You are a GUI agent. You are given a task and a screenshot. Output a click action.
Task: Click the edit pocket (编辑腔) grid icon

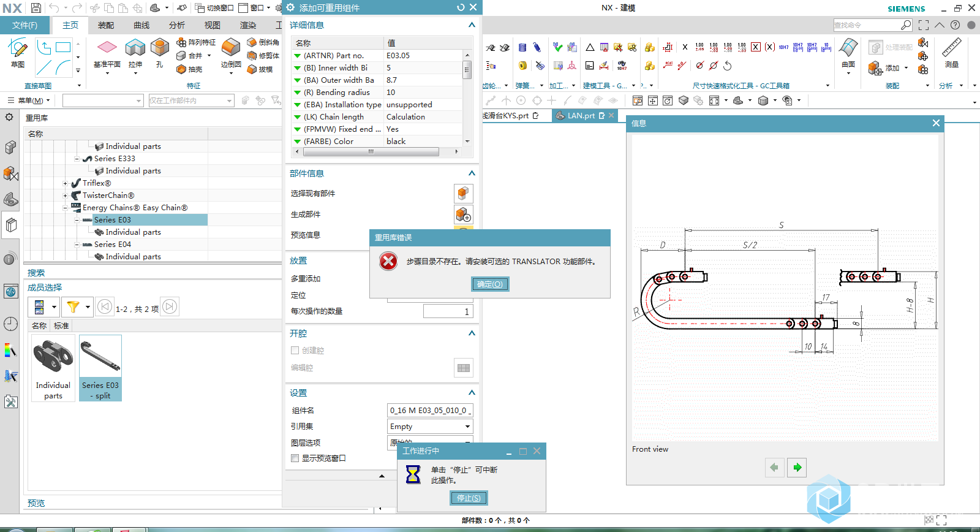tap(464, 368)
